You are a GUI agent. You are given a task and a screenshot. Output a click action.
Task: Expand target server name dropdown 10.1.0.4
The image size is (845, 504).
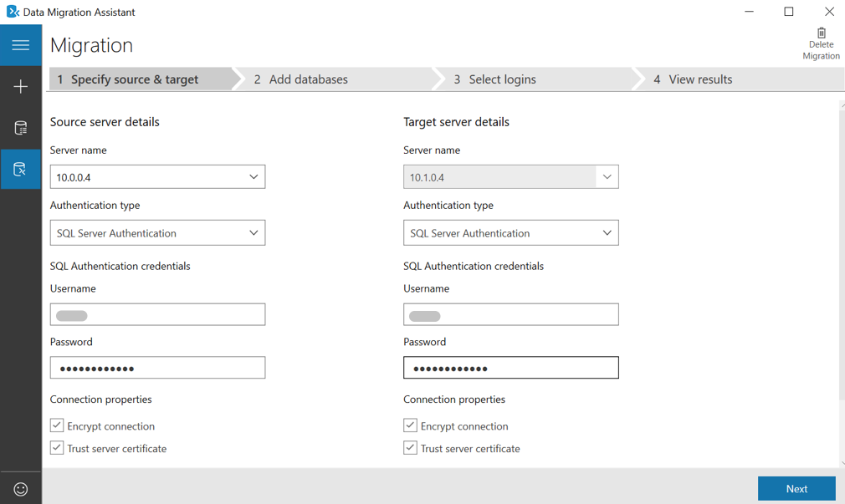(x=607, y=176)
